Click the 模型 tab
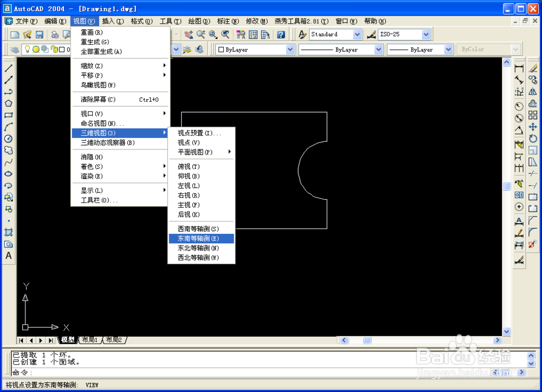The width and height of the screenshot is (542, 392). (x=67, y=340)
